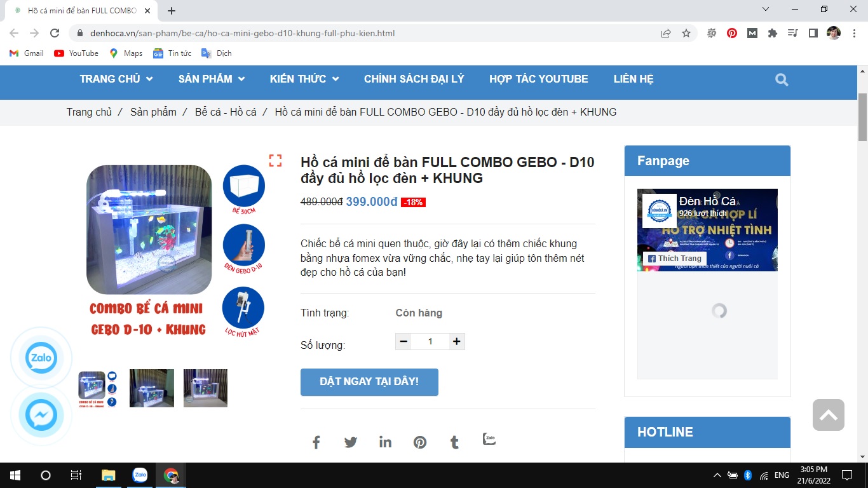The image size is (868, 488).
Task: Open the Messenger chat floating icon
Action: (x=41, y=416)
